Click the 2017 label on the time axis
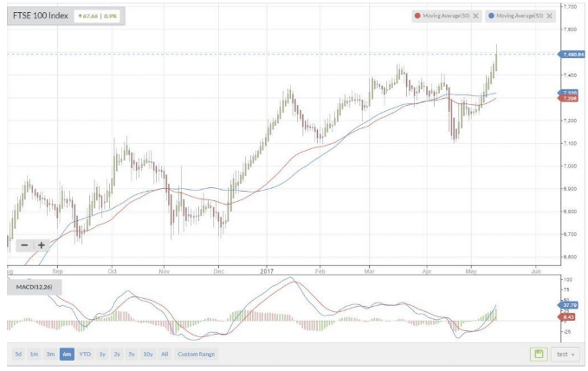588x371 pixels. [267, 271]
